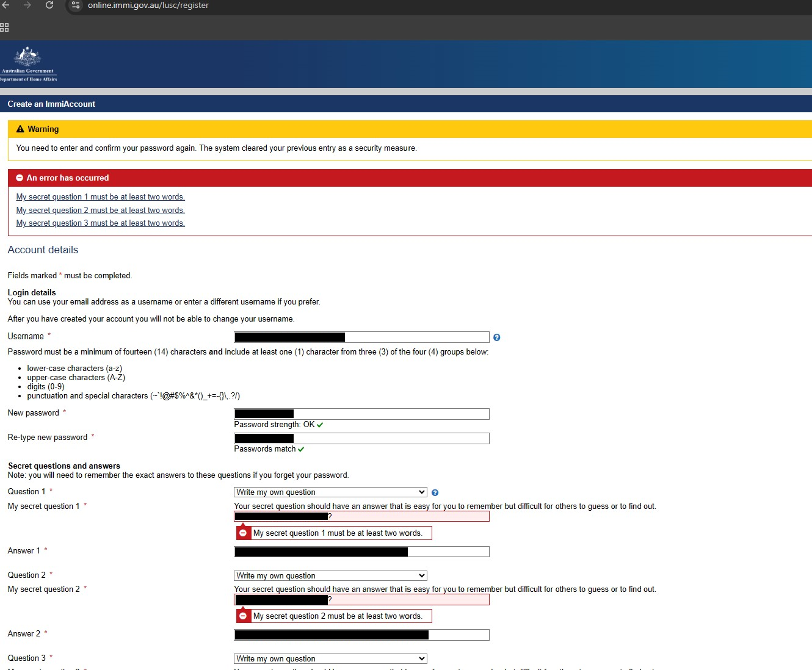Follow the secret question 3 error link
812x670 pixels.
[x=100, y=223]
